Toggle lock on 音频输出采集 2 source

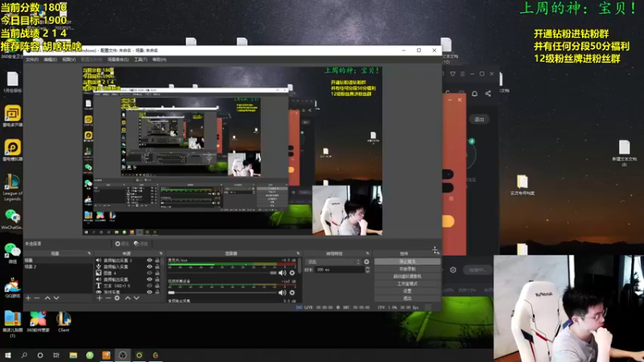(x=157, y=260)
